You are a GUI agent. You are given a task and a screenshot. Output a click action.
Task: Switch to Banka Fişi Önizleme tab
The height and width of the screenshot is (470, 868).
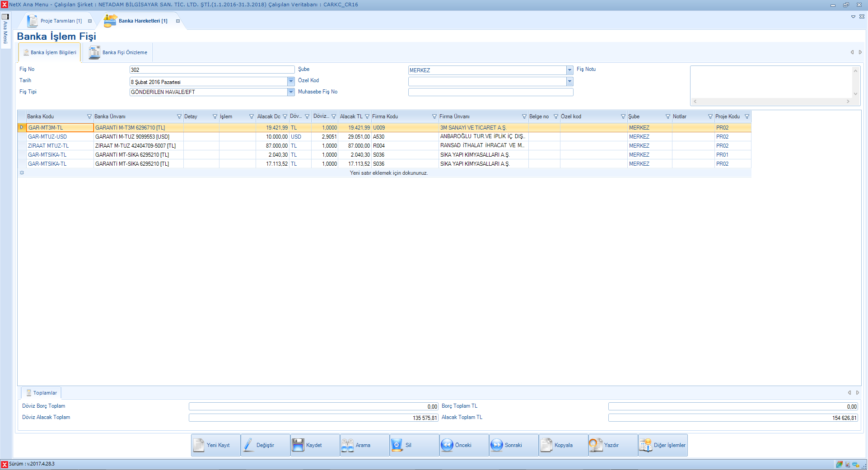click(119, 52)
